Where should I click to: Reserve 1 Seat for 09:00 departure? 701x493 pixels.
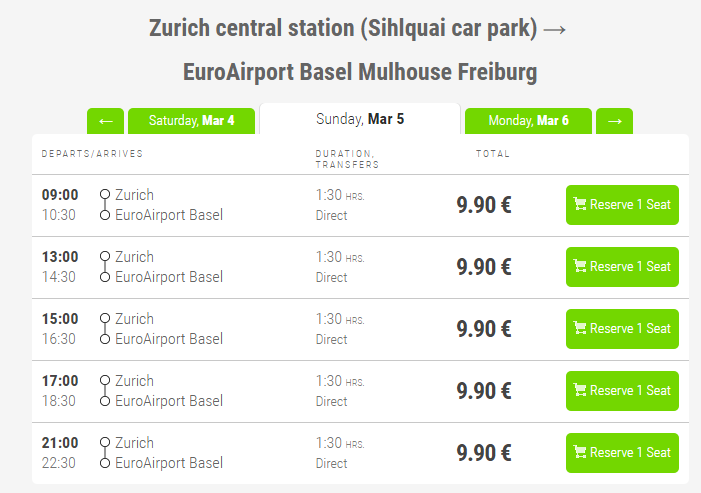coord(622,205)
